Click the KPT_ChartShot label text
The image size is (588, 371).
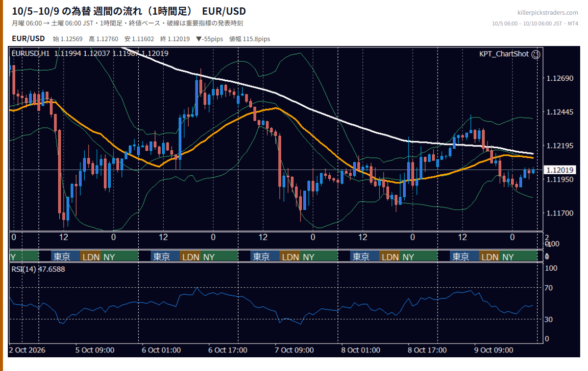point(504,54)
